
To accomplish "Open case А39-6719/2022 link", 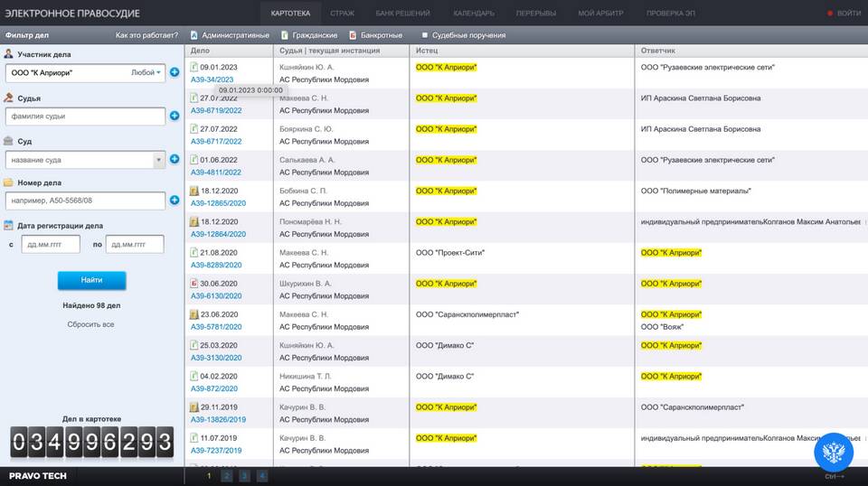I will [x=216, y=111].
